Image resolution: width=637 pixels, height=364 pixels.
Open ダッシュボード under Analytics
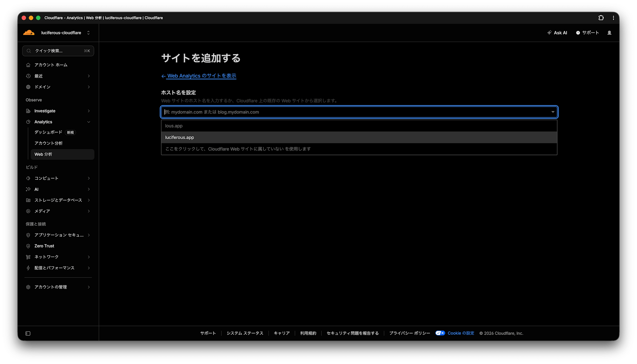(x=48, y=132)
